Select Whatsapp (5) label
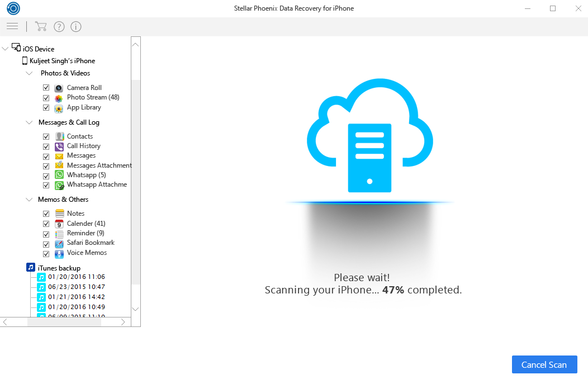Image resolution: width=588 pixels, height=384 pixels. (x=86, y=175)
